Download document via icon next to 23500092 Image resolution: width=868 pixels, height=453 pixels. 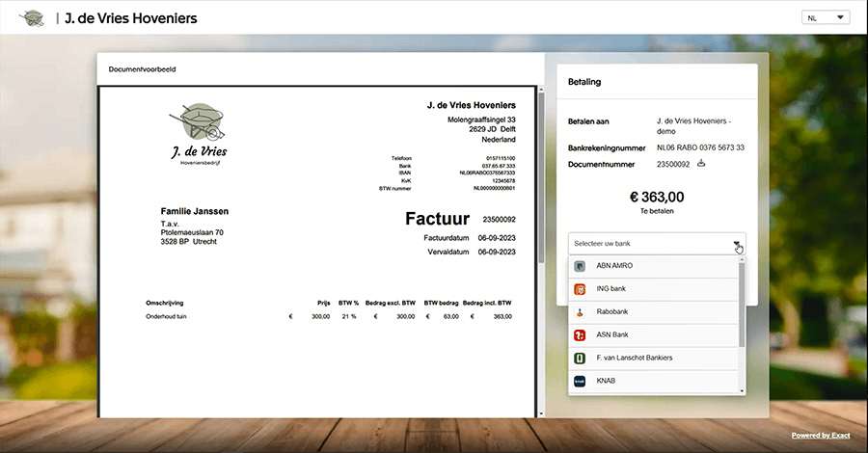[701, 163]
